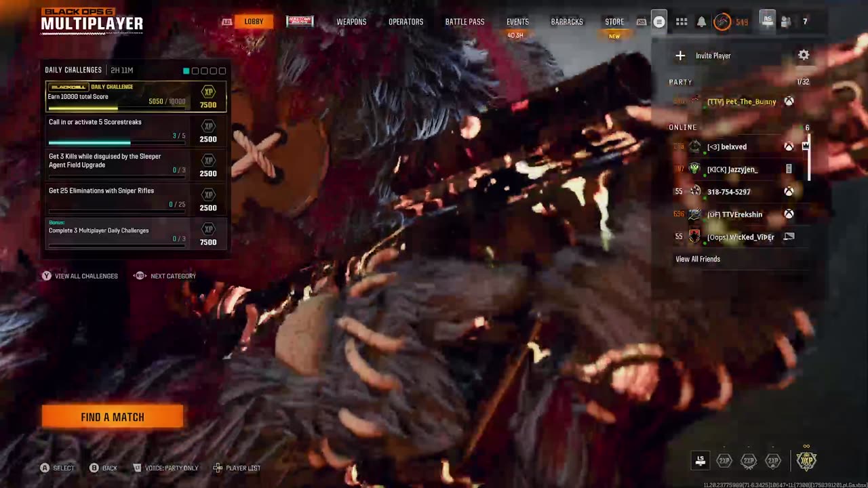Select the Sleeper Agent Field Upgrade challenge
Viewport: 868px width, 488px height.
click(136, 165)
